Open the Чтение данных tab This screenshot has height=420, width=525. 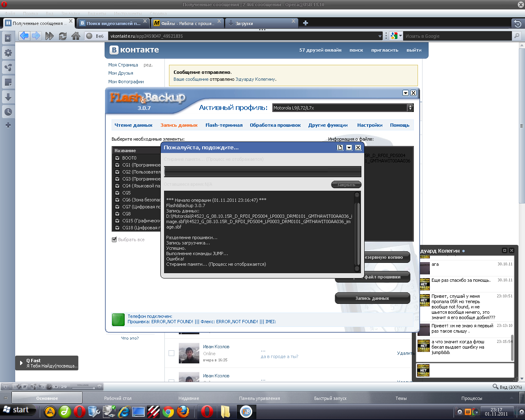pyautogui.click(x=133, y=125)
